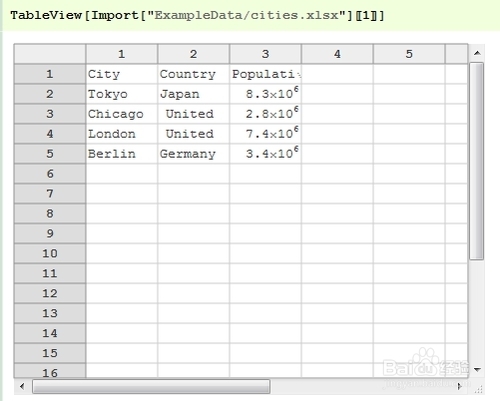500x401 pixels.
Task: Select column header 1
Action: coord(122,54)
